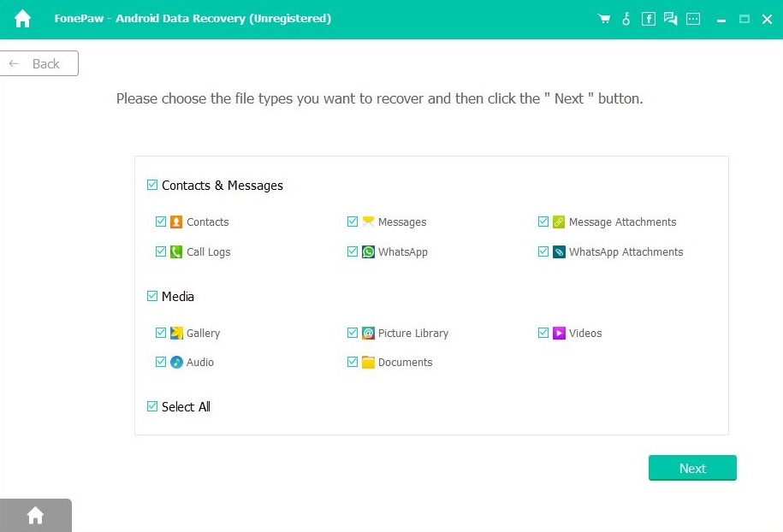Click the Back button
The width and height of the screenshot is (783, 532).
(x=39, y=62)
